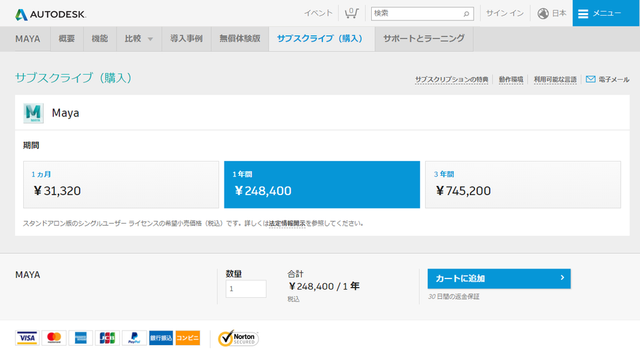Viewport: 640px width, 362px height.
Task: Click the Mastercard payment icon
Action: 54,338
